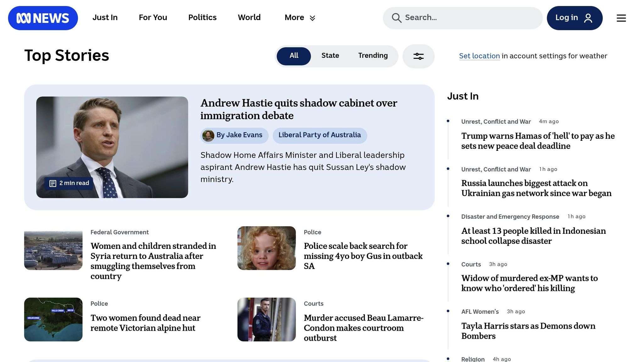Click the user profile icon in Log in

(x=588, y=18)
